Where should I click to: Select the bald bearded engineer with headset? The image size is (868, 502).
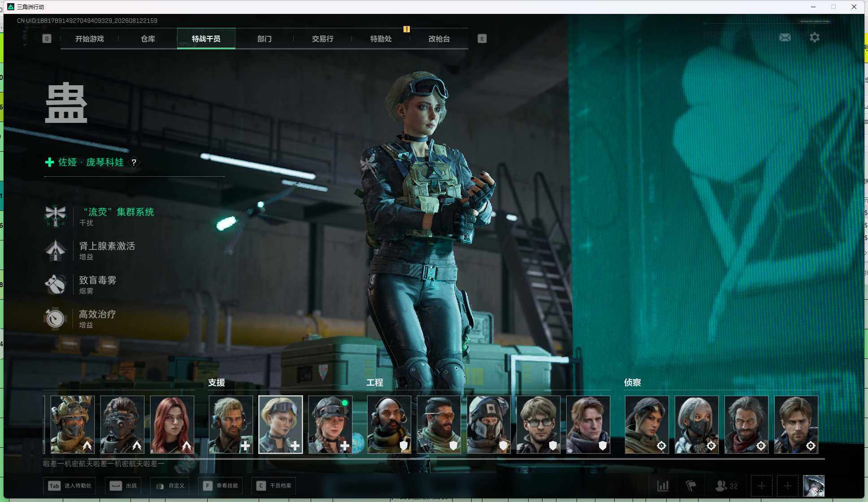tap(389, 424)
